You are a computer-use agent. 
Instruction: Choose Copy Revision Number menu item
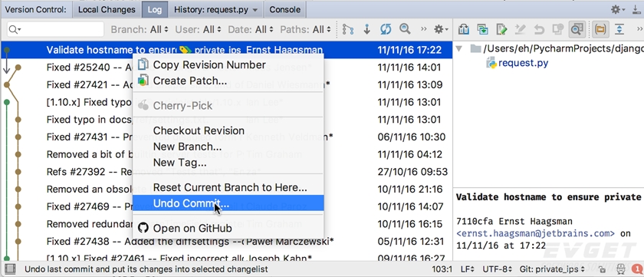(x=228, y=65)
